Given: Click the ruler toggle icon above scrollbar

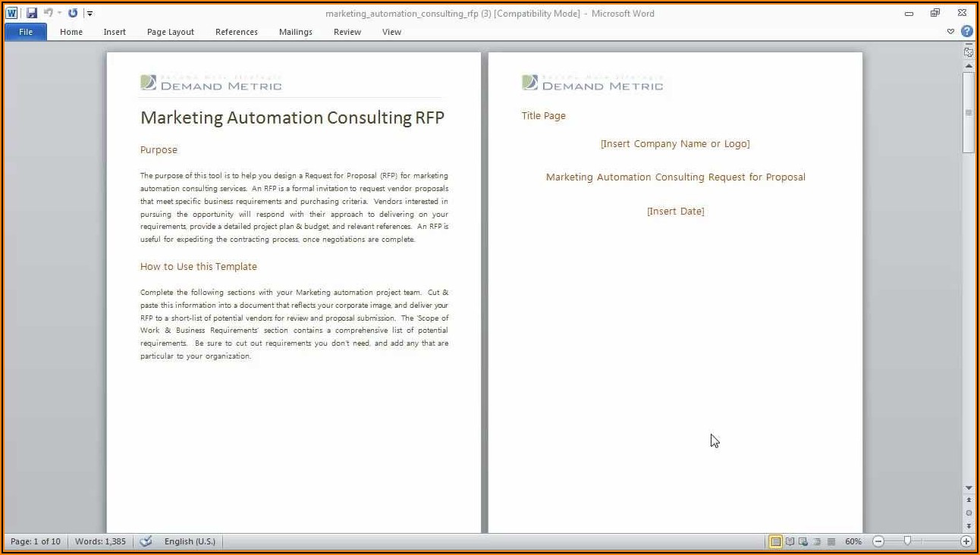Looking at the screenshot, I should 969,52.
